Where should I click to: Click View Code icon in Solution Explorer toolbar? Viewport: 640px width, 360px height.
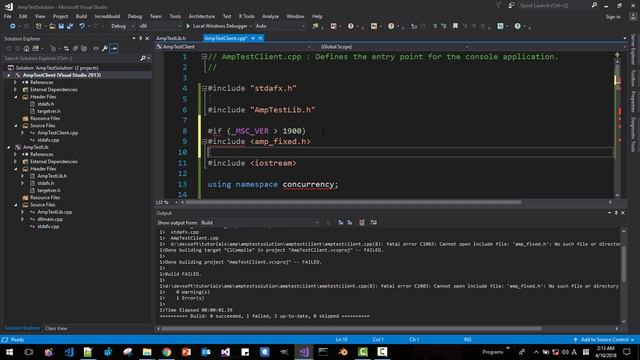(x=96, y=49)
